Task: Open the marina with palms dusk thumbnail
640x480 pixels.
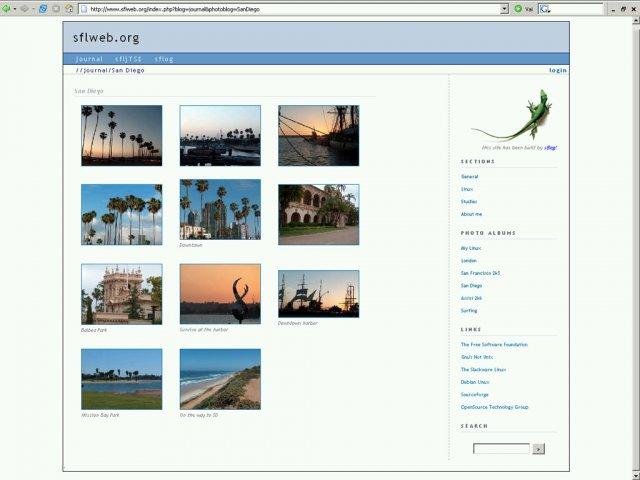Action: 220,136
